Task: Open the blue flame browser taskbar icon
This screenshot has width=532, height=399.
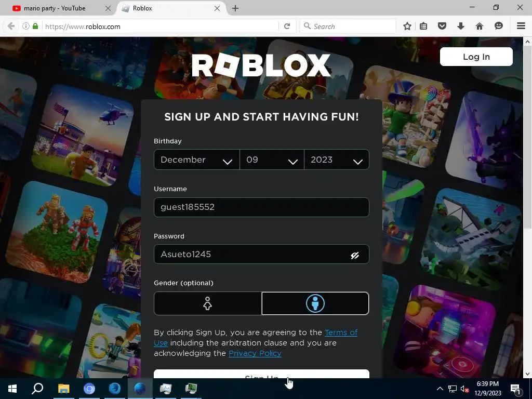Action: tap(114, 389)
